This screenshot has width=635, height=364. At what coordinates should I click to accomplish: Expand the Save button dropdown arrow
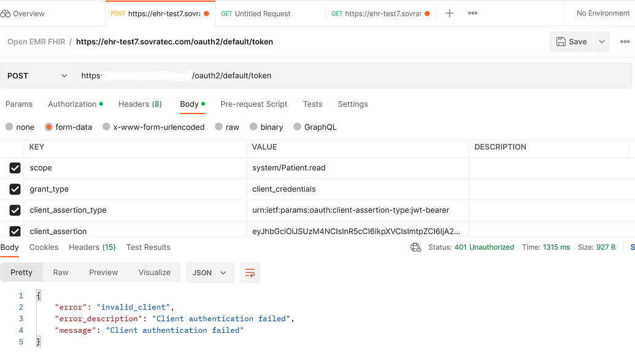pyautogui.click(x=601, y=41)
